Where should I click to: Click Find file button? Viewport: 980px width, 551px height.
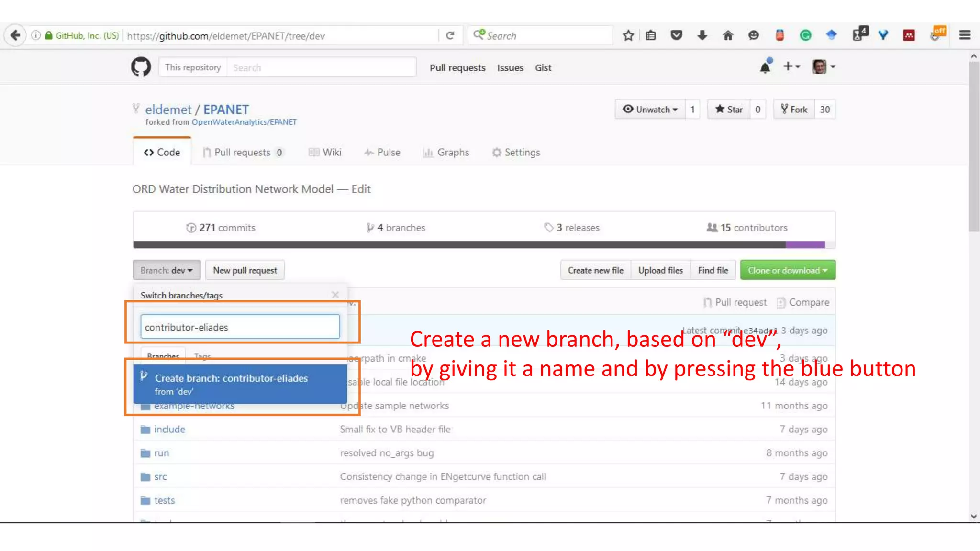pos(713,270)
